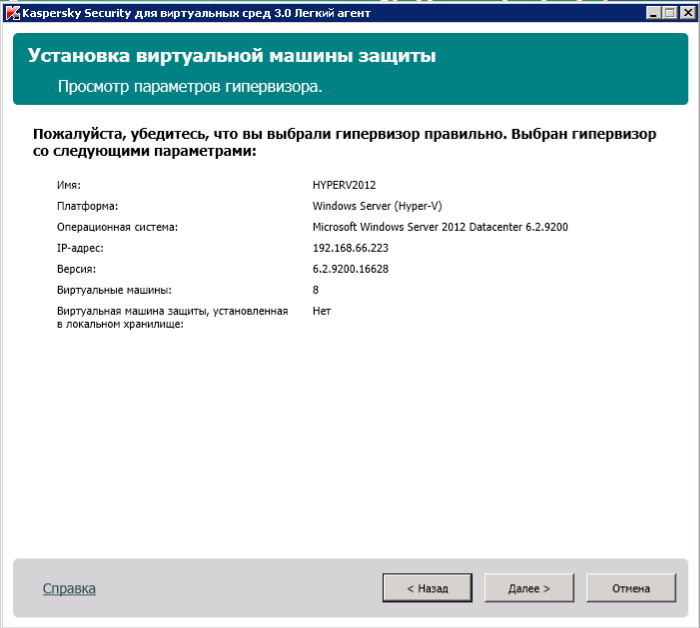The height and width of the screenshot is (628, 700).
Task: Click the Имя: label
Action: click(69, 185)
